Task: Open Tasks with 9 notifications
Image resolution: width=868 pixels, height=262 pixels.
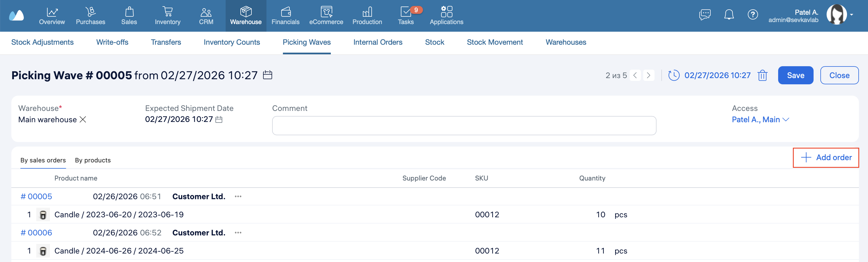Action: pos(406,16)
